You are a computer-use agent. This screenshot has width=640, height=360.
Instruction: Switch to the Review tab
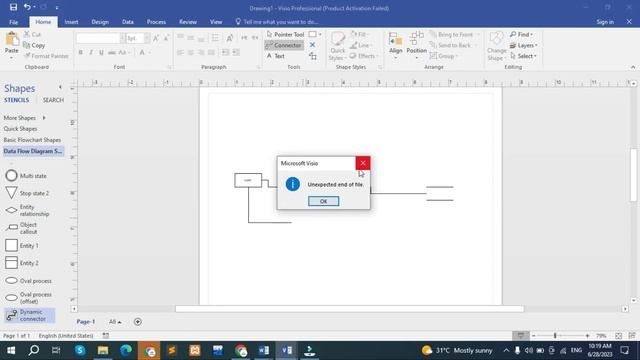coord(188,22)
